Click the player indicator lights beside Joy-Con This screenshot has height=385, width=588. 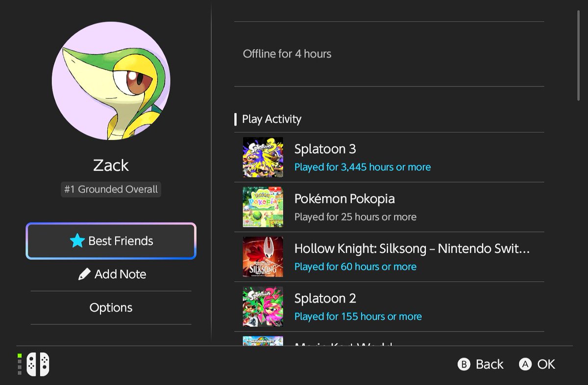point(20,364)
